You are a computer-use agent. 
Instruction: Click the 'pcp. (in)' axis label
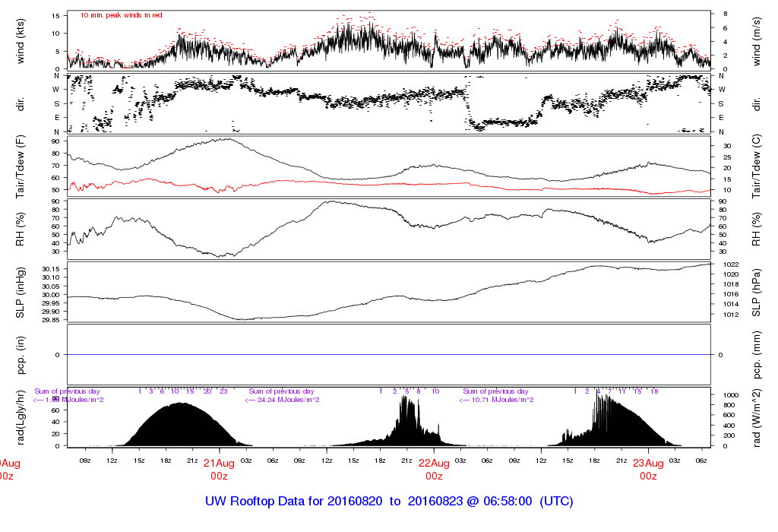click(x=21, y=355)
